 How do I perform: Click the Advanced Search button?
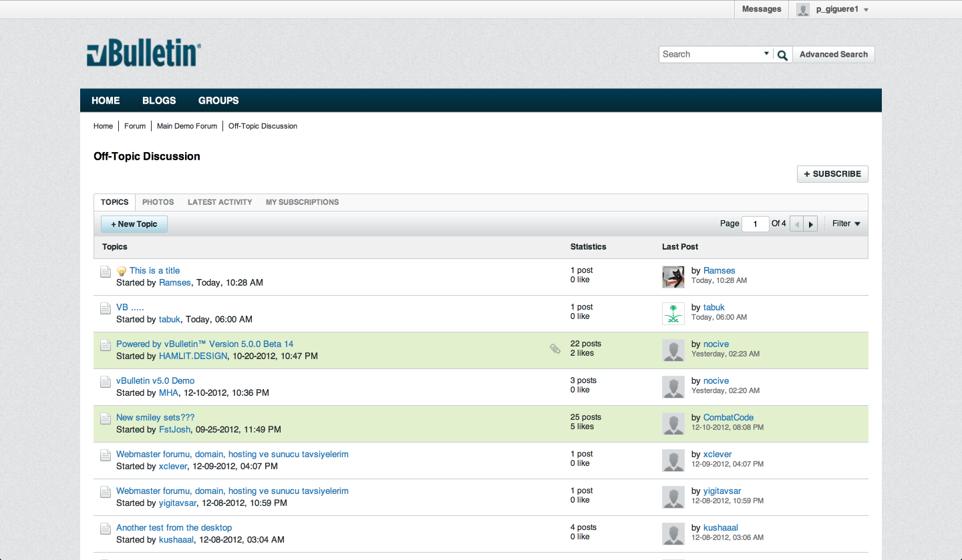pos(834,55)
